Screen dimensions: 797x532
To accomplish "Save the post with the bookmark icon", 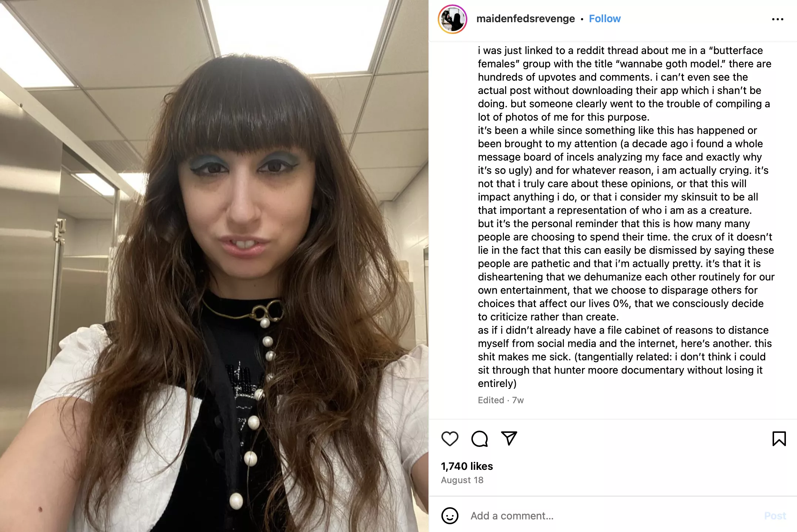I will 779,439.
